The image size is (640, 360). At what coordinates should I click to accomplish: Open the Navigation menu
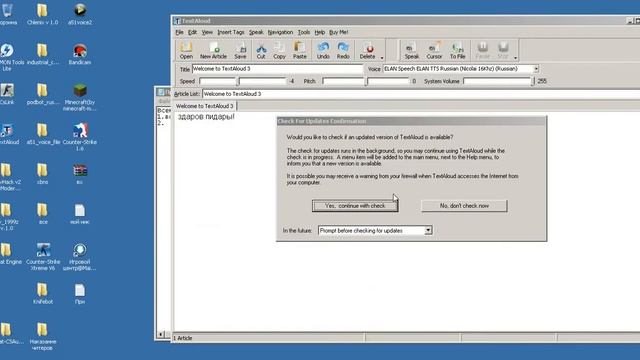click(280, 32)
